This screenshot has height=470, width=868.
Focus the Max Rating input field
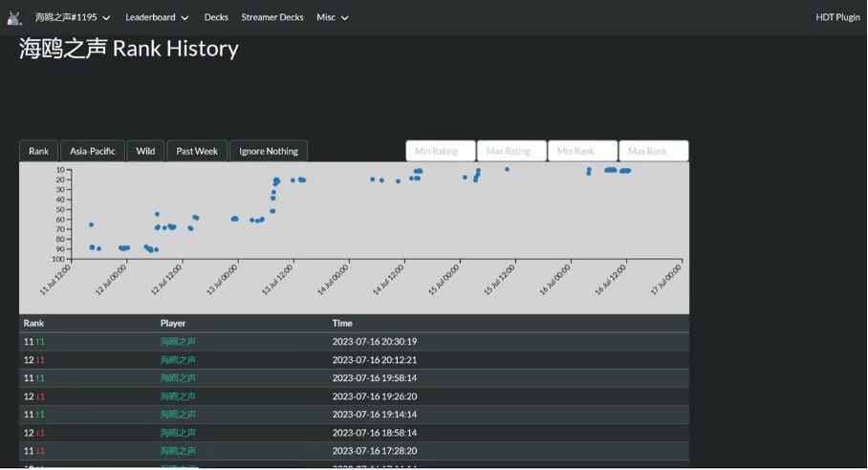point(511,151)
